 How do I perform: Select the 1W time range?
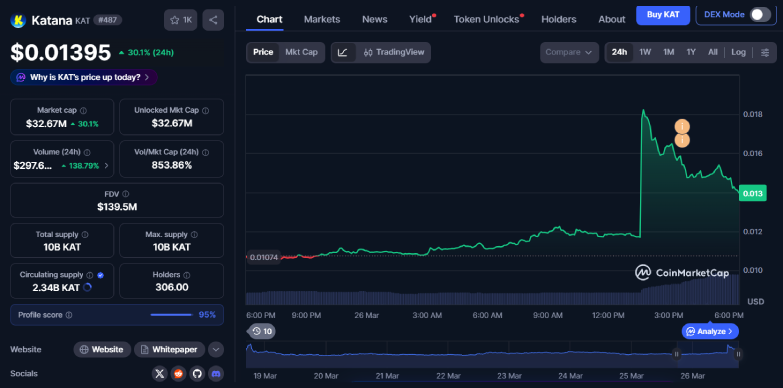point(645,52)
